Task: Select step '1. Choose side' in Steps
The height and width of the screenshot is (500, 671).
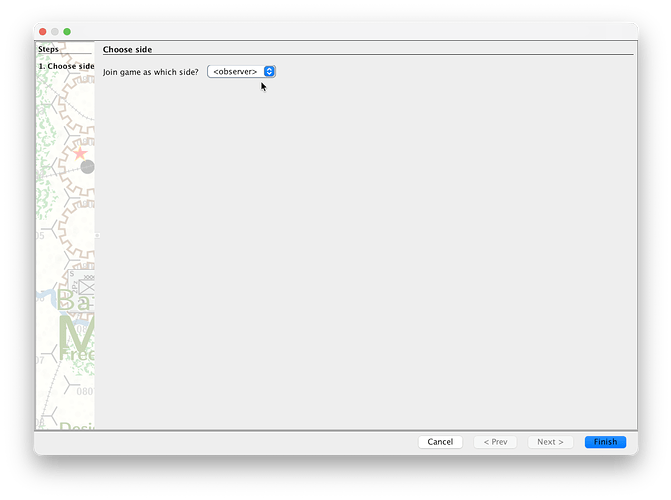Action: [66, 66]
